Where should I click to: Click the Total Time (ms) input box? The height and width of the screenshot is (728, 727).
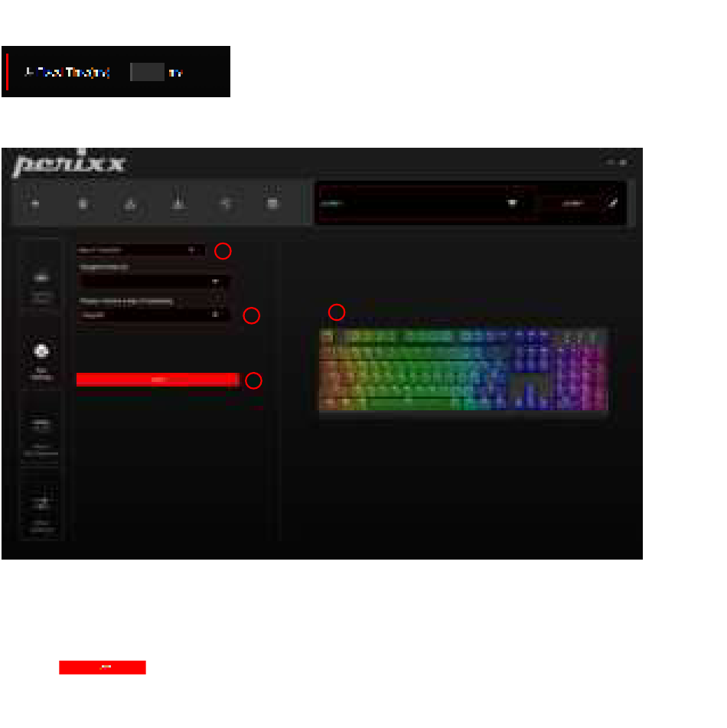(147, 72)
